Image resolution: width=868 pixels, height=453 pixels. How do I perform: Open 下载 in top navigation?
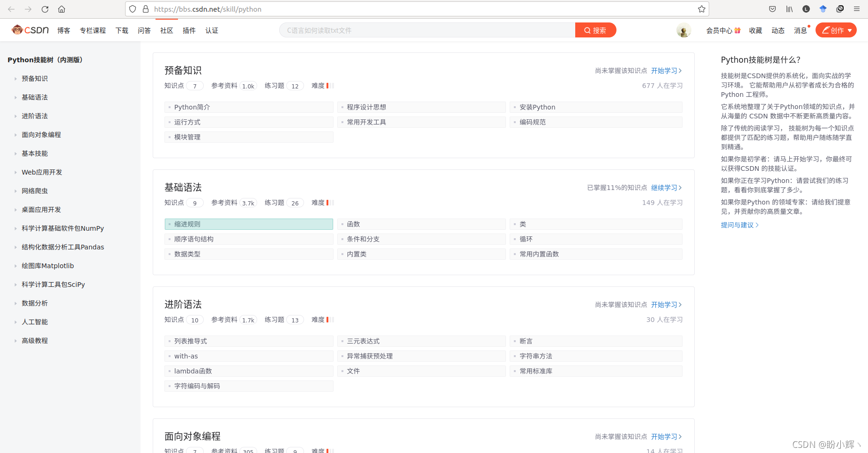click(x=122, y=30)
